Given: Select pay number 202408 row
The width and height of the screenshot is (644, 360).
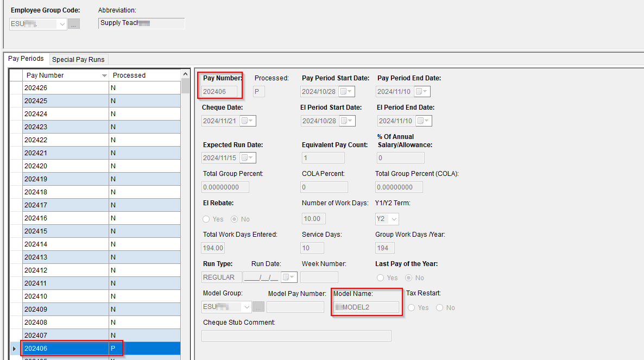Looking at the screenshot, I should (x=102, y=322).
